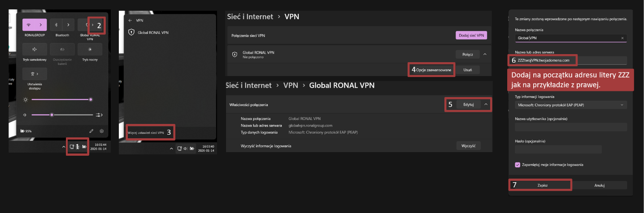This screenshot has height=213, width=644.
Task: Open settings gear in quick settings panel
Action: 102,131
